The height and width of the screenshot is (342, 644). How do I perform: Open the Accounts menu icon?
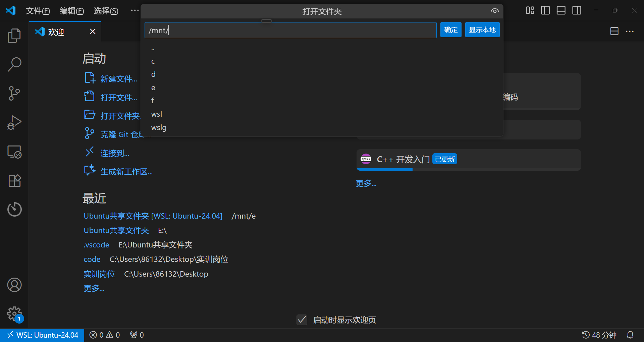14,285
